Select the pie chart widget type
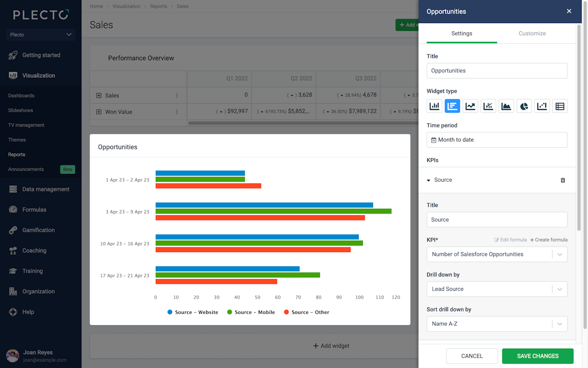 [x=524, y=106]
